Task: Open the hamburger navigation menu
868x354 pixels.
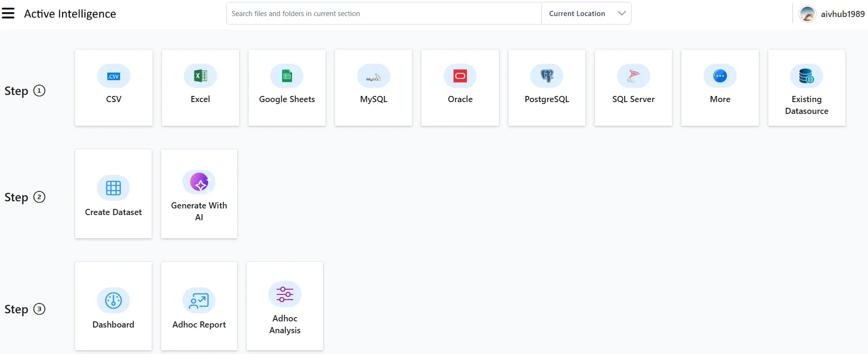Action: [8, 13]
